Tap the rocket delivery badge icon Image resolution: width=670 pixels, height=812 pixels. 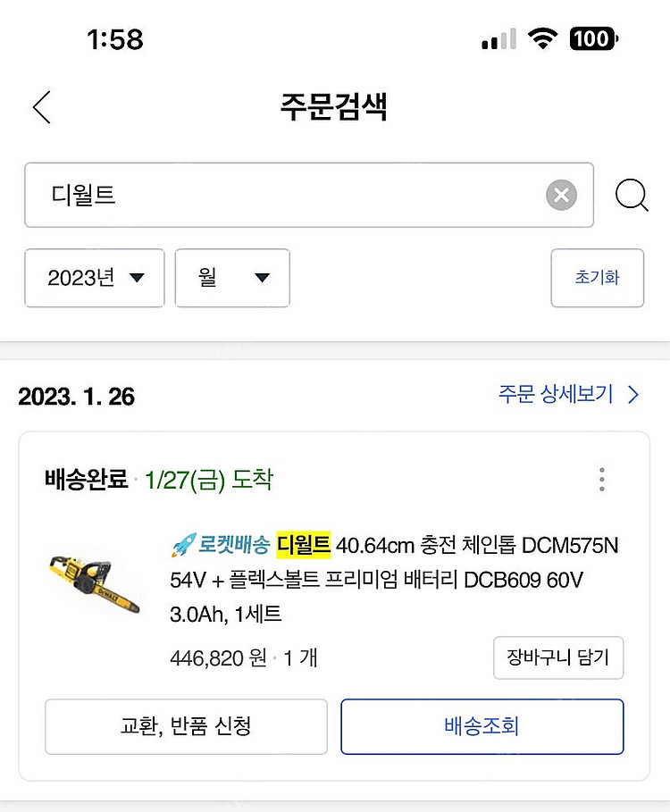coord(183,543)
